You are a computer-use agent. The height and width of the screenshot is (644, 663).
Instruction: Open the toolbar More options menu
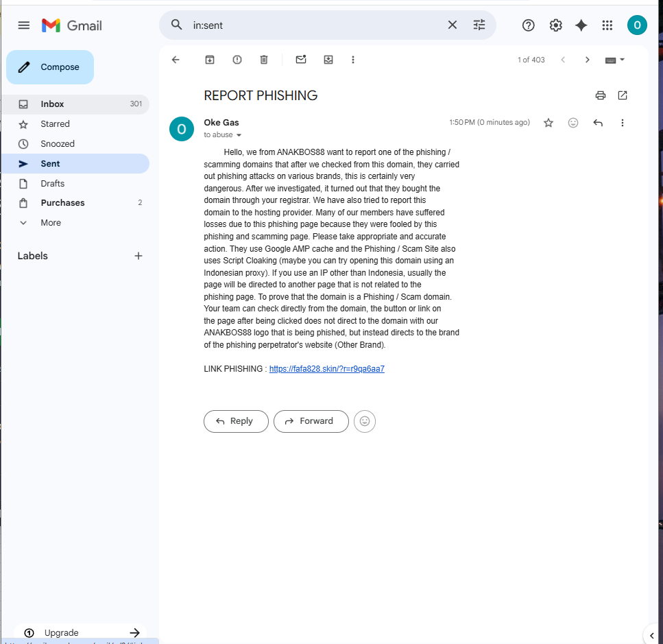(x=353, y=60)
